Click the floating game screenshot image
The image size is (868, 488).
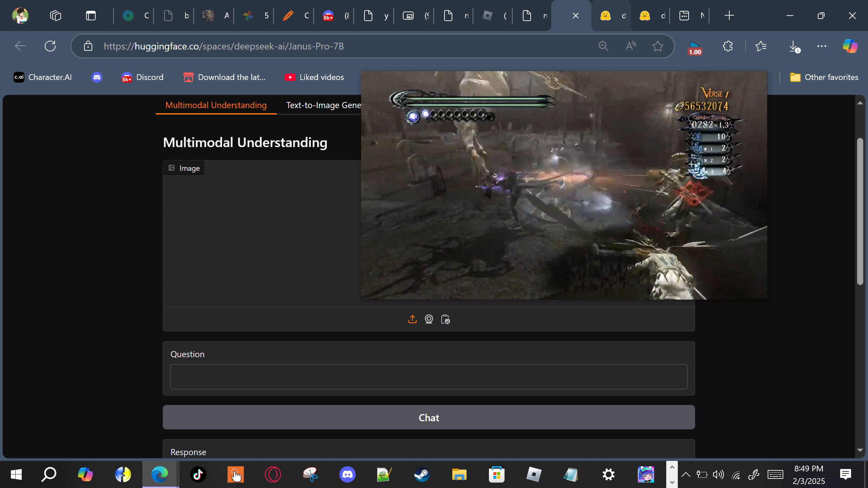pyautogui.click(x=564, y=185)
